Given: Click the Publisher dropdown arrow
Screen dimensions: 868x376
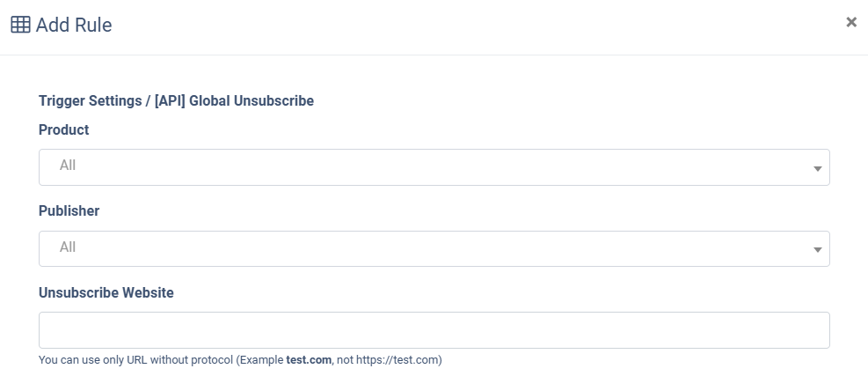Looking at the screenshot, I should click(x=817, y=250).
